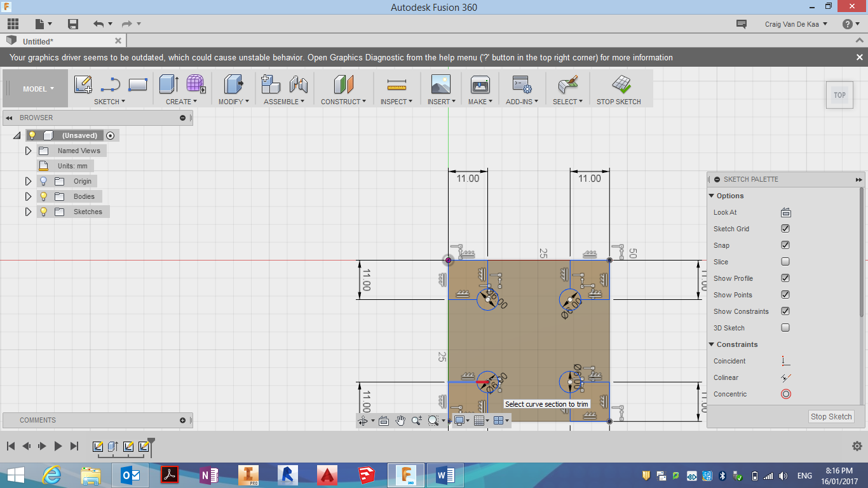Screen dimensions: 868x488
Task: Open the File menu dropdown
Action: (44, 24)
